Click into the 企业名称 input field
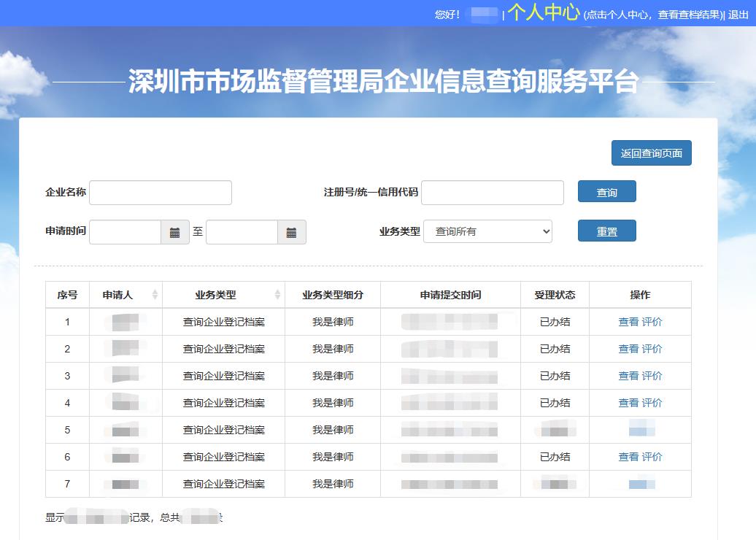 161,192
